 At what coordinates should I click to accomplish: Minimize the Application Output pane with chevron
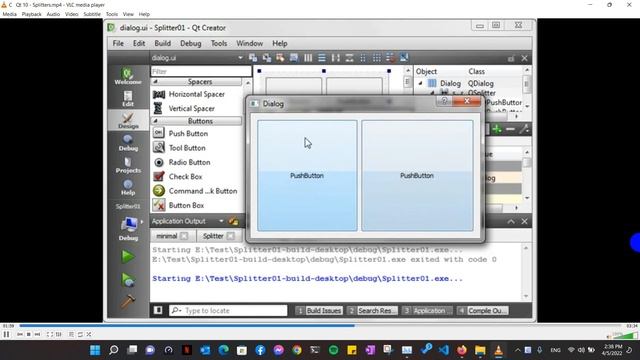(x=511, y=221)
